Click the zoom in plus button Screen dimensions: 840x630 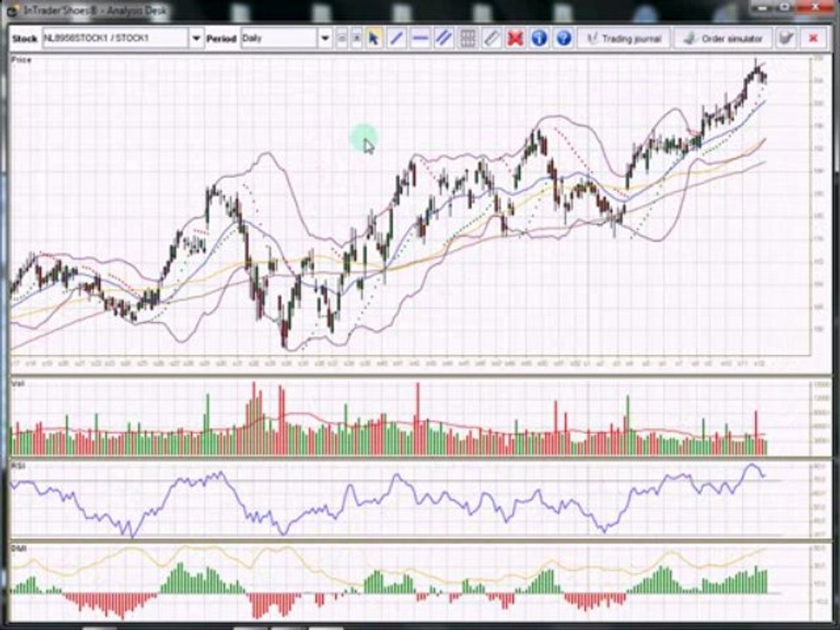pos(356,38)
